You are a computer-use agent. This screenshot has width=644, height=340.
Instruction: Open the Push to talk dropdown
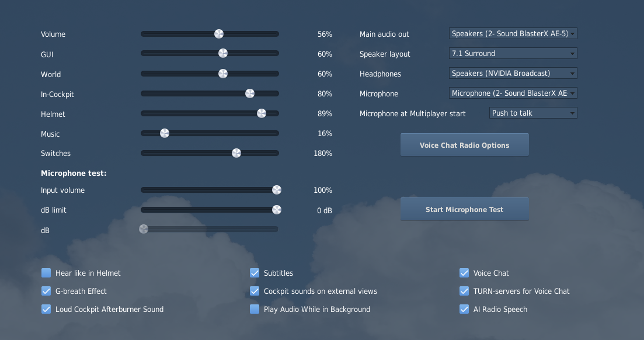coord(533,113)
